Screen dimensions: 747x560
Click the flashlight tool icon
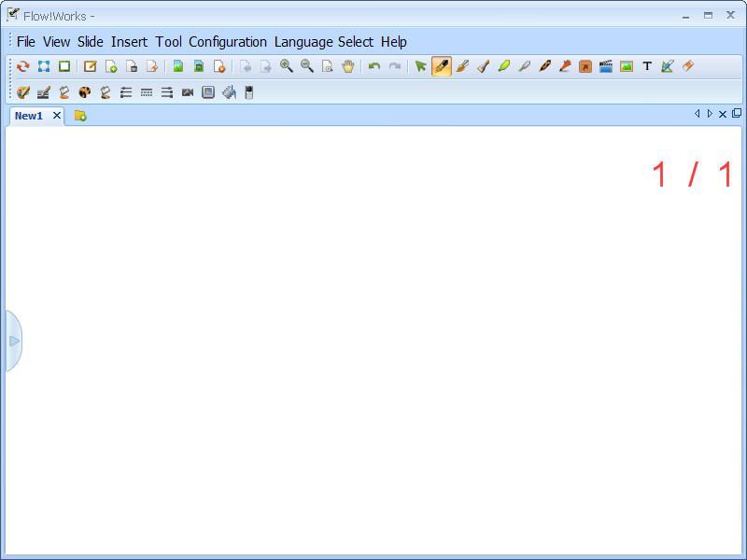pyautogui.click(x=483, y=66)
